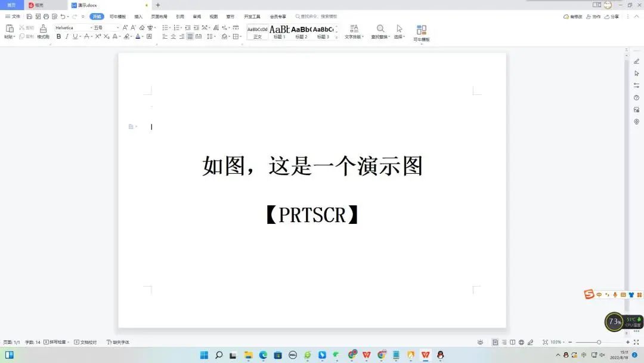This screenshot has height=363, width=644.
Task: Switch to the 插入 ribbon tab
Action: click(x=138, y=16)
